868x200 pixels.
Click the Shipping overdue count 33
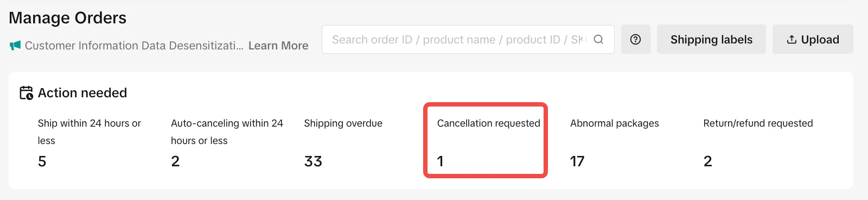[x=313, y=161]
